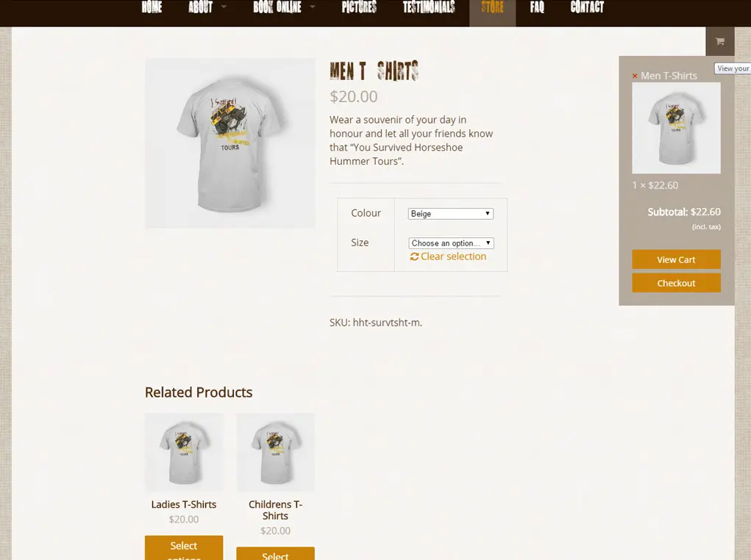
Task: Click the Clear selection refresh icon
Action: pos(414,256)
